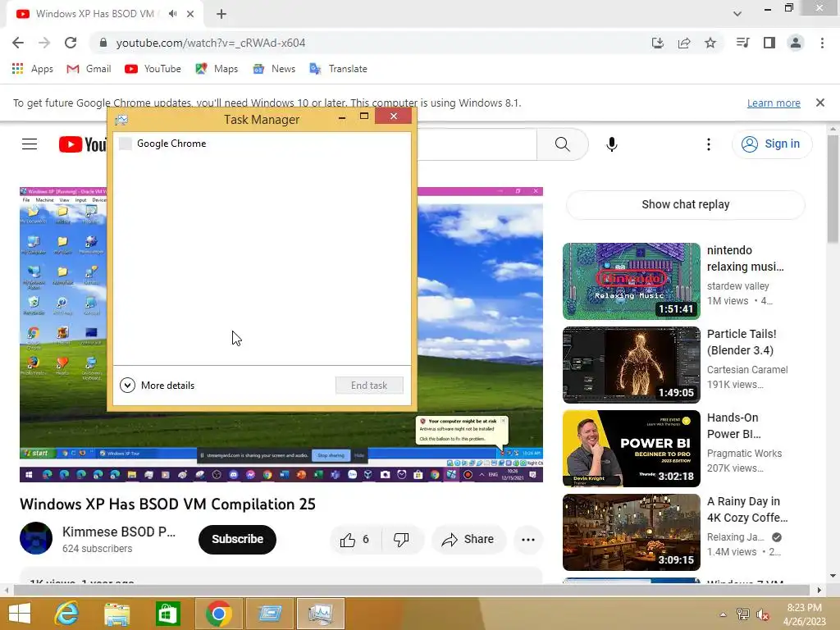
Task: Like the video with thumbs up
Action: coord(354,540)
